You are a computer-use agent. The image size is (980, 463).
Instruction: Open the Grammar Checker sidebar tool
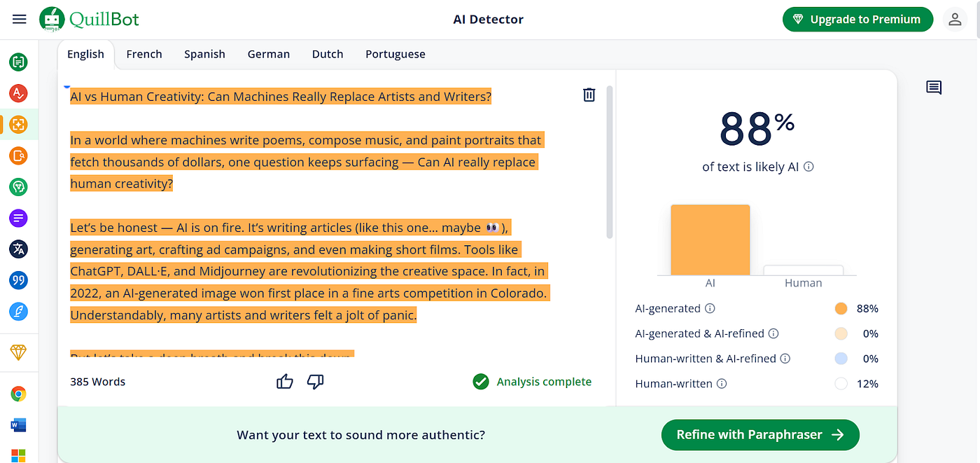coord(19,92)
